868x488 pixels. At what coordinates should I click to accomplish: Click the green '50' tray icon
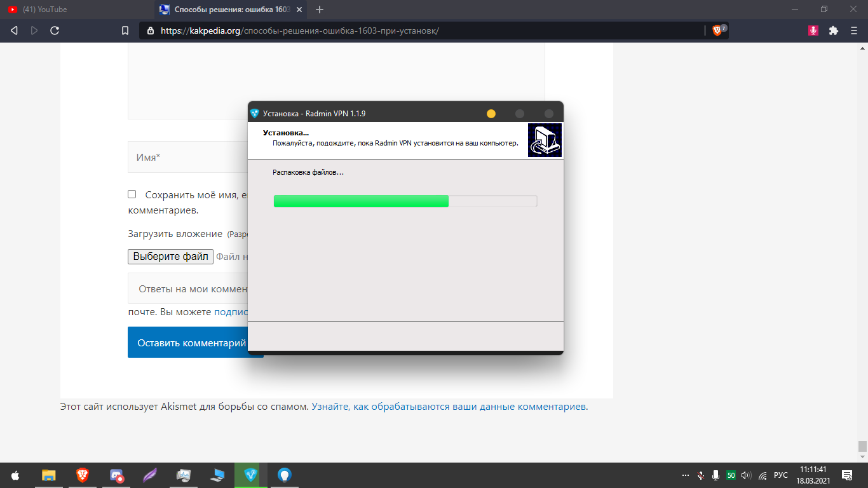coord(731,475)
